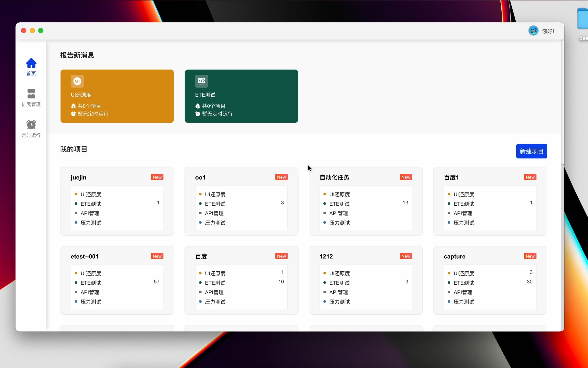Click ETE测试 in 百度1 project
The image size is (588, 368).
click(464, 204)
